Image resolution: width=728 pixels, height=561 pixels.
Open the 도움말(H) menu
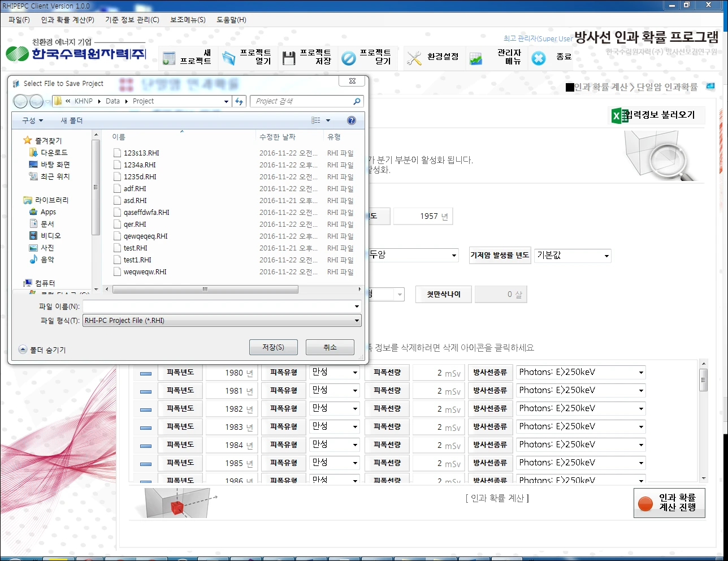[x=231, y=20]
